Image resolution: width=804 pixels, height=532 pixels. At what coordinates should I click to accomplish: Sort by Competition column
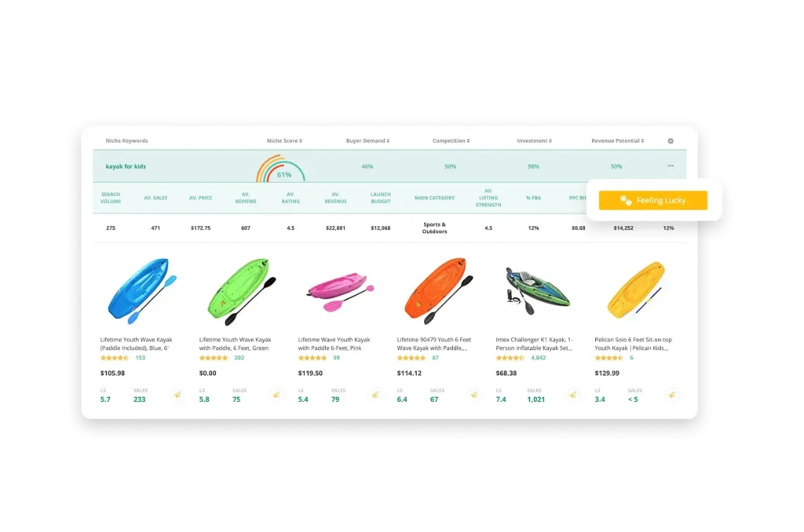tap(451, 140)
